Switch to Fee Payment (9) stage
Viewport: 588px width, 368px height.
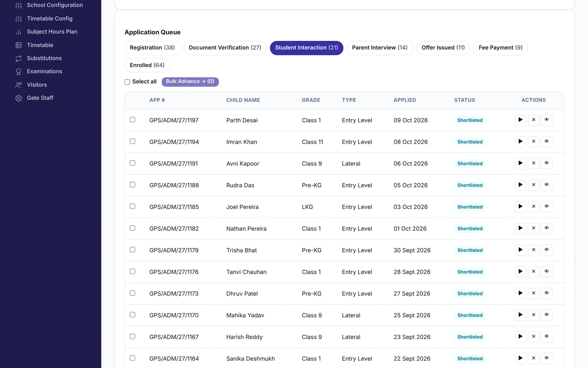[501, 48]
